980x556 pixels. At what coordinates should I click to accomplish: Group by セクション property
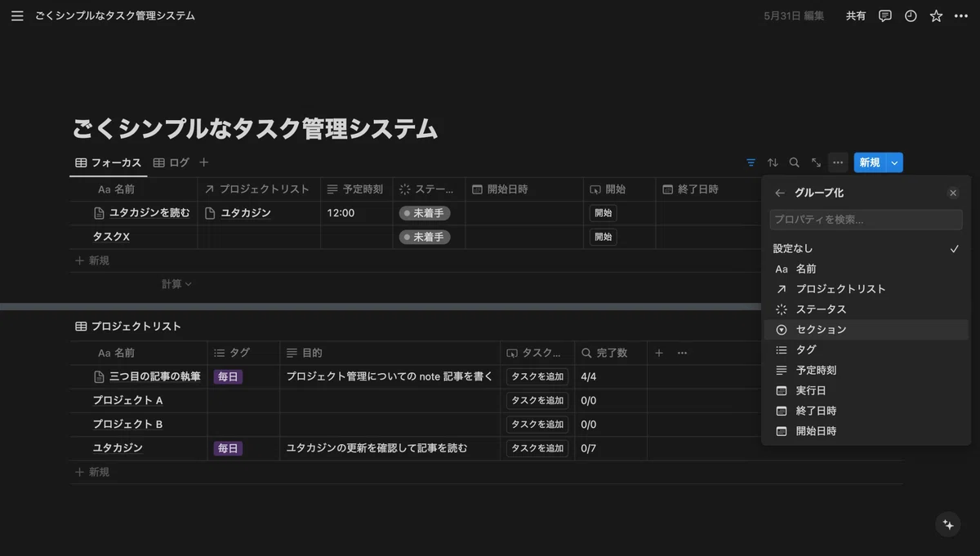click(866, 330)
